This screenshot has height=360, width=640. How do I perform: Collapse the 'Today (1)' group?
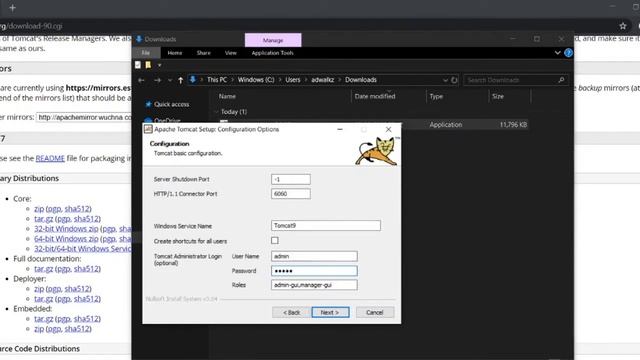pyautogui.click(x=216, y=111)
